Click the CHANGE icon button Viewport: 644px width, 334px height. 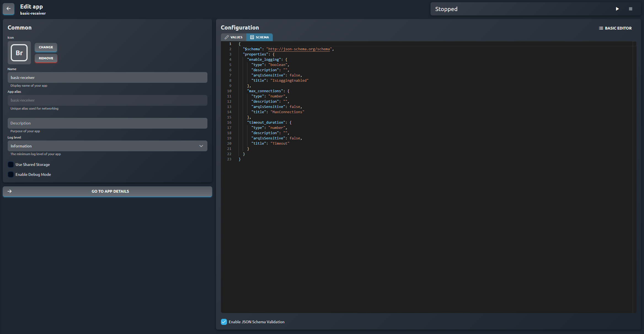(x=46, y=47)
